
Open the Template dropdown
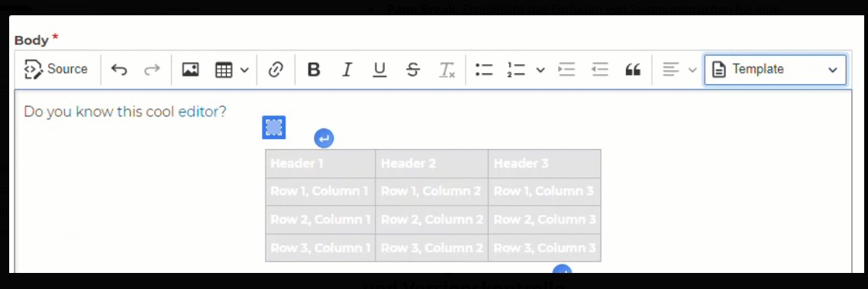[775, 70]
